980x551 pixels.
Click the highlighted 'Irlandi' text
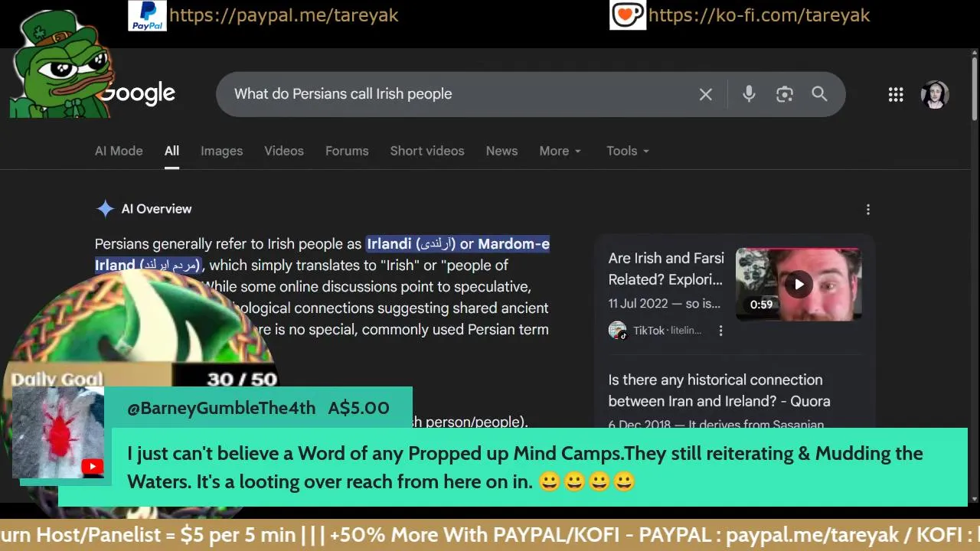click(389, 243)
